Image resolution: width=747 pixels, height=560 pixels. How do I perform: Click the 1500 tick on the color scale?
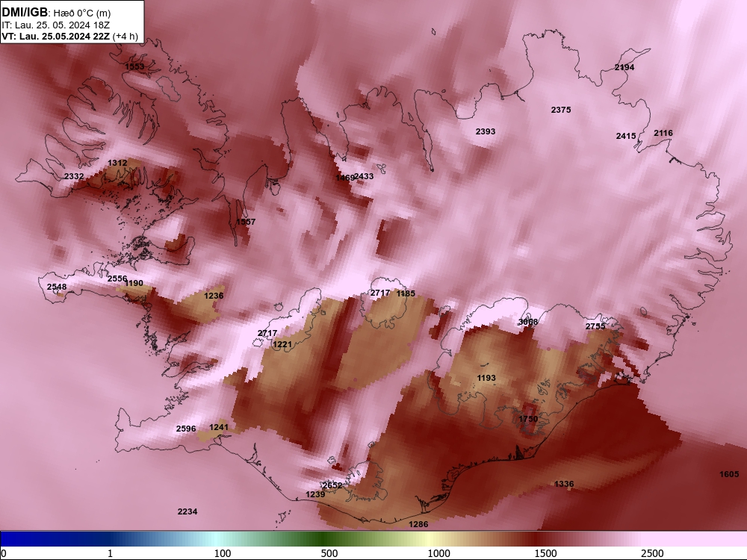tap(545, 553)
